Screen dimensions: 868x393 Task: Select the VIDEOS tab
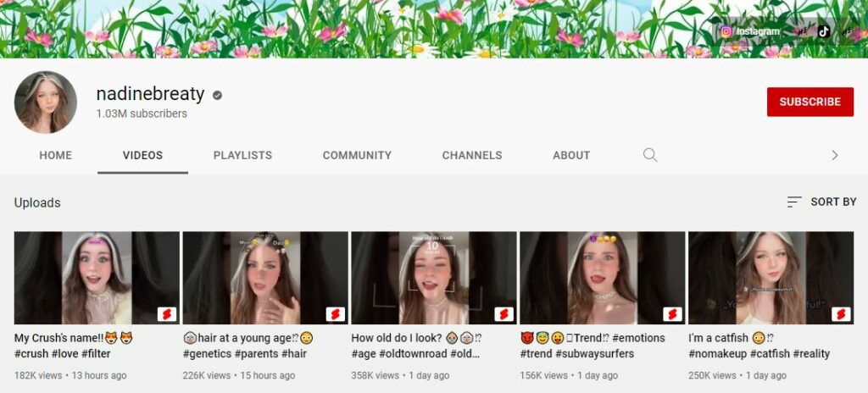tap(142, 156)
